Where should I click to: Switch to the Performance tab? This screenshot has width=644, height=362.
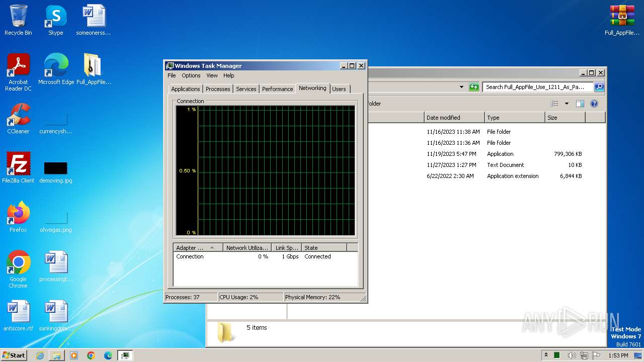277,89
